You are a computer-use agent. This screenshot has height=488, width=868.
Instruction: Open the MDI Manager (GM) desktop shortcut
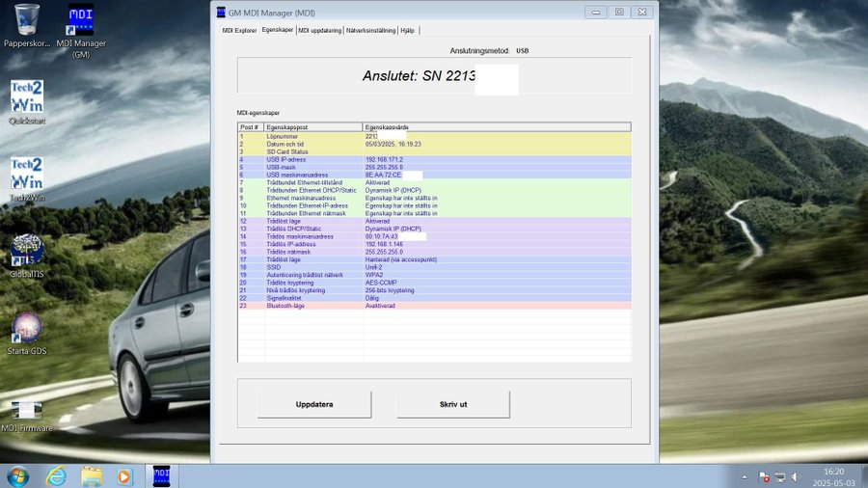(x=81, y=31)
